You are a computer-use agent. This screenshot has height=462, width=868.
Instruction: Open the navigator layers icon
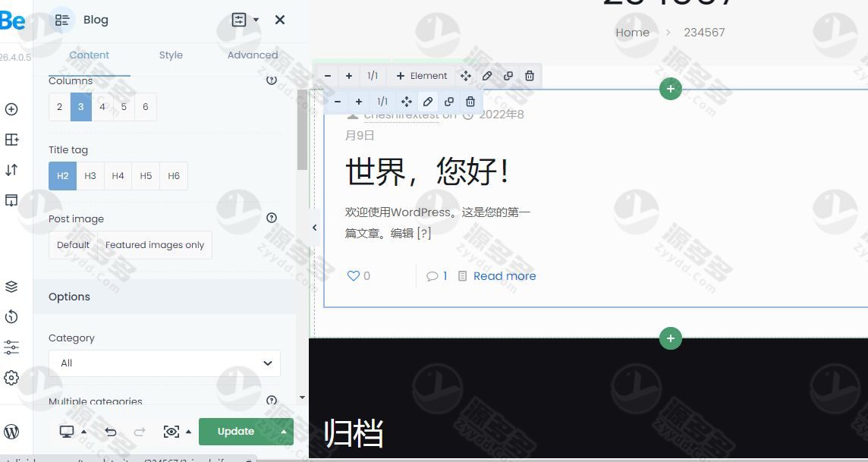tap(11, 287)
